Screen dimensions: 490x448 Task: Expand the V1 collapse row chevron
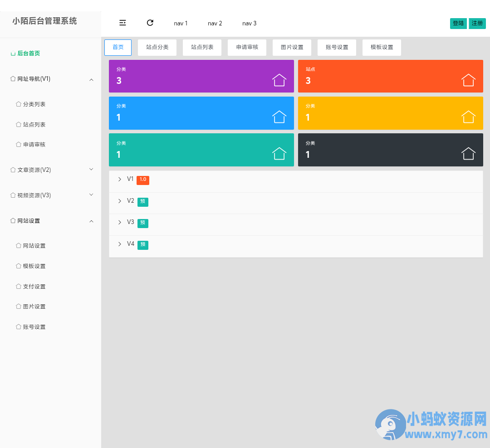[119, 179]
